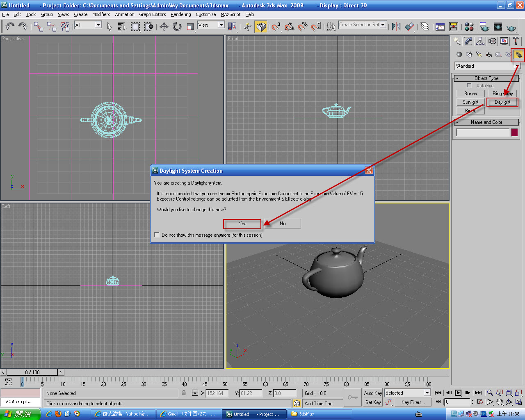Open Select by Name list icon

click(122, 27)
